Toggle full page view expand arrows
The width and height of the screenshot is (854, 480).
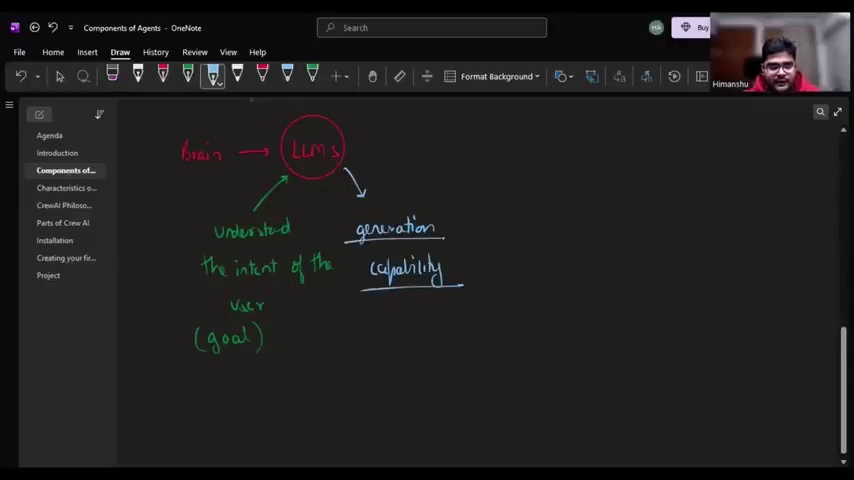pos(838,112)
